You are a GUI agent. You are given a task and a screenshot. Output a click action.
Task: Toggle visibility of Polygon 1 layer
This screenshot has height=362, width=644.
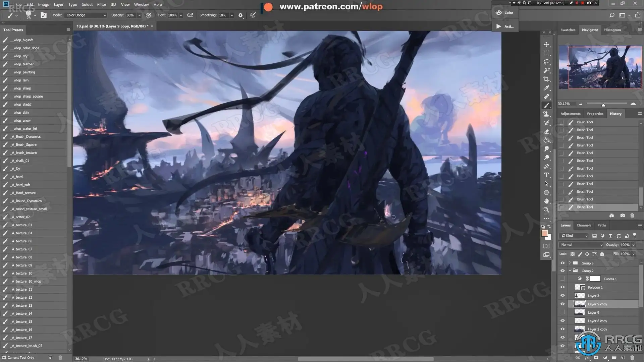tap(562, 287)
